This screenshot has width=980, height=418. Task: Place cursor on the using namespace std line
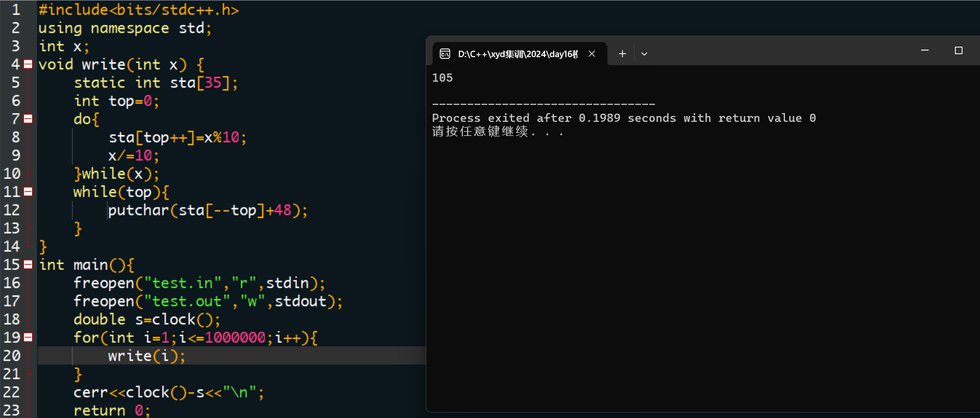click(125, 28)
